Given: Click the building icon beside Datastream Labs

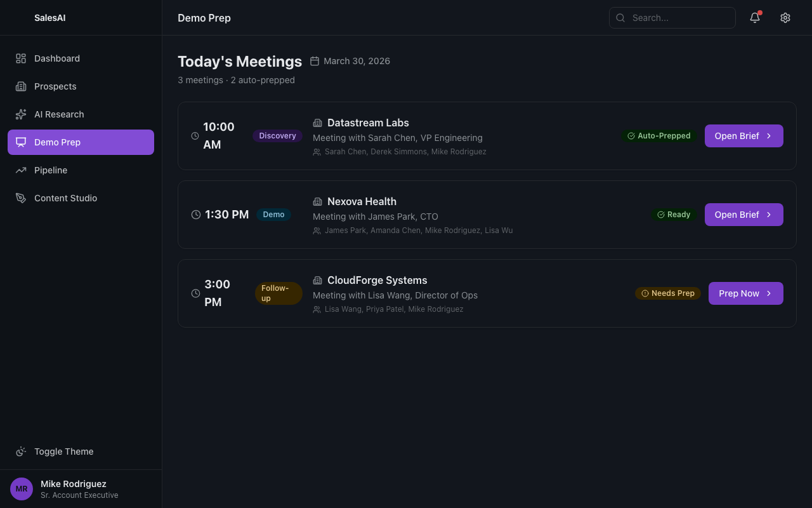Looking at the screenshot, I should point(317,123).
